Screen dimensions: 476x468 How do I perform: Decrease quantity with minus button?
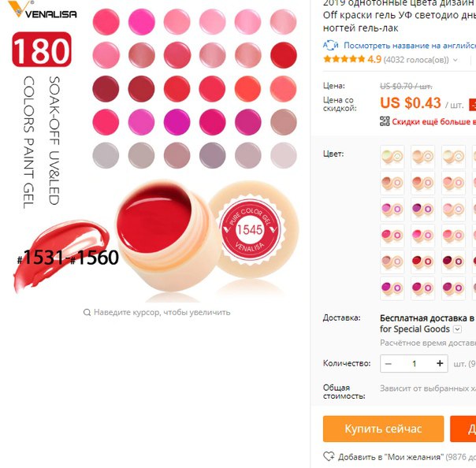point(389,363)
